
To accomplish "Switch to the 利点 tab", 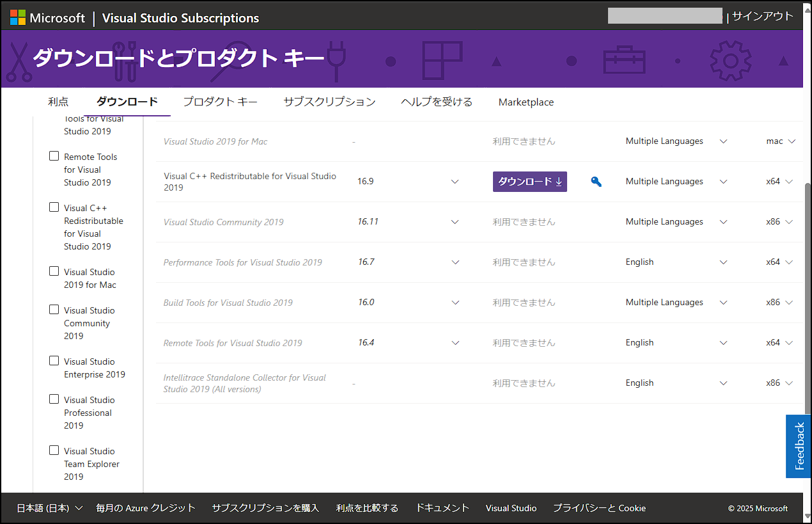I will 58,102.
